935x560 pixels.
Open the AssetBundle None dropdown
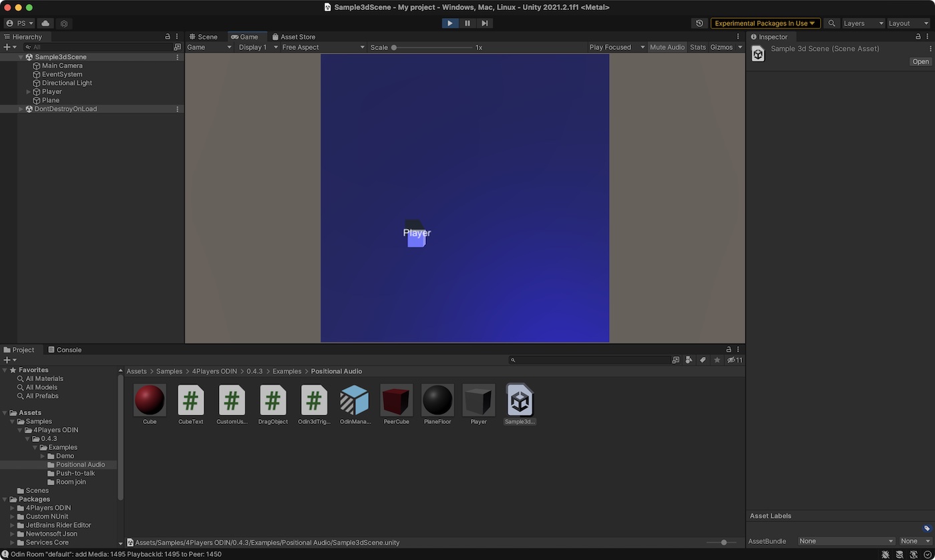pos(846,541)
